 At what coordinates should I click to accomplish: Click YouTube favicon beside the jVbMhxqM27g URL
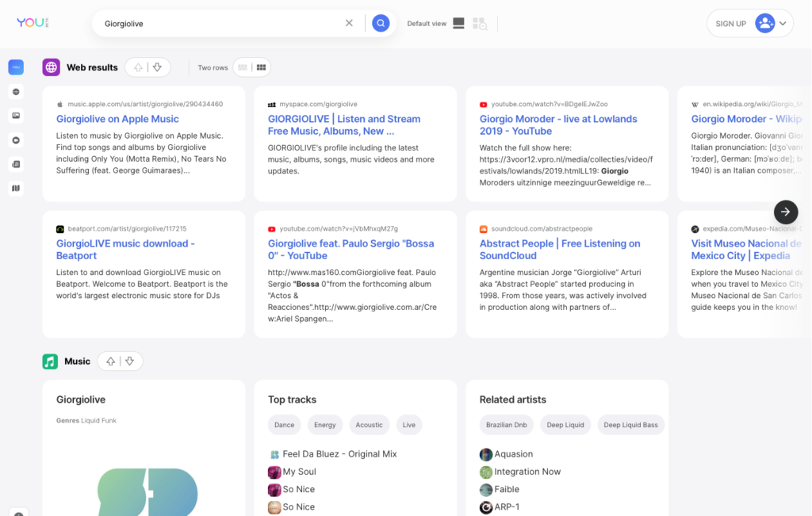pyautogui.click(x=271, y=229)
